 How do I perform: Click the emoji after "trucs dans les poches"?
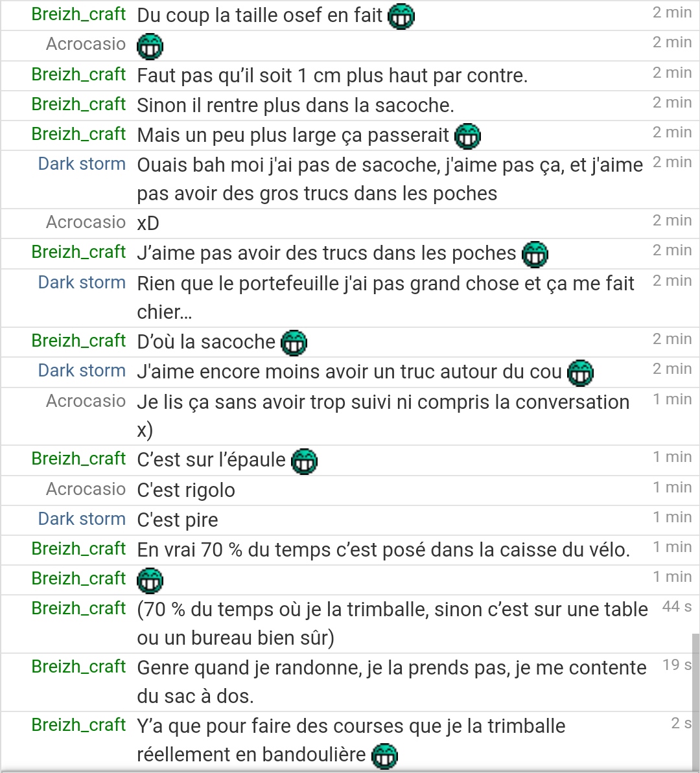535,255
